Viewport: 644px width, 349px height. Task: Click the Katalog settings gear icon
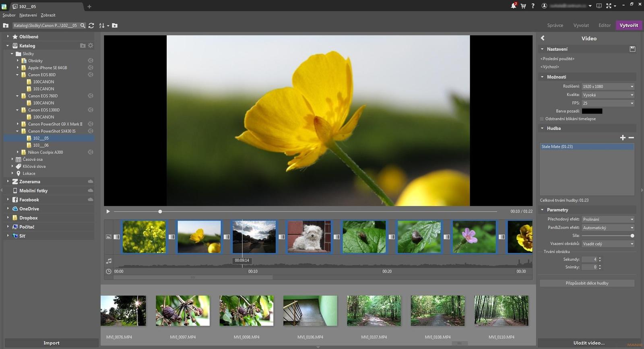click(91, 45)
